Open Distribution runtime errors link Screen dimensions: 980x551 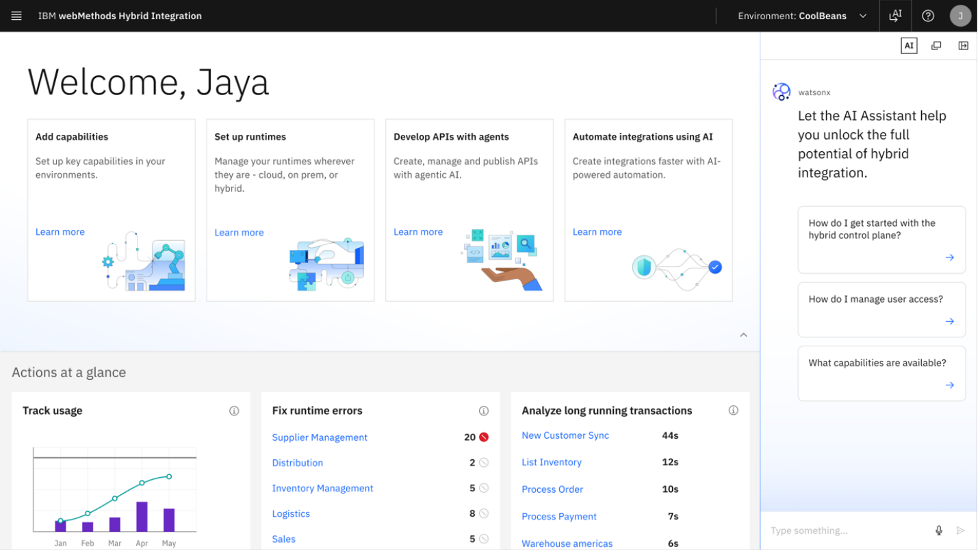[298, 463]
